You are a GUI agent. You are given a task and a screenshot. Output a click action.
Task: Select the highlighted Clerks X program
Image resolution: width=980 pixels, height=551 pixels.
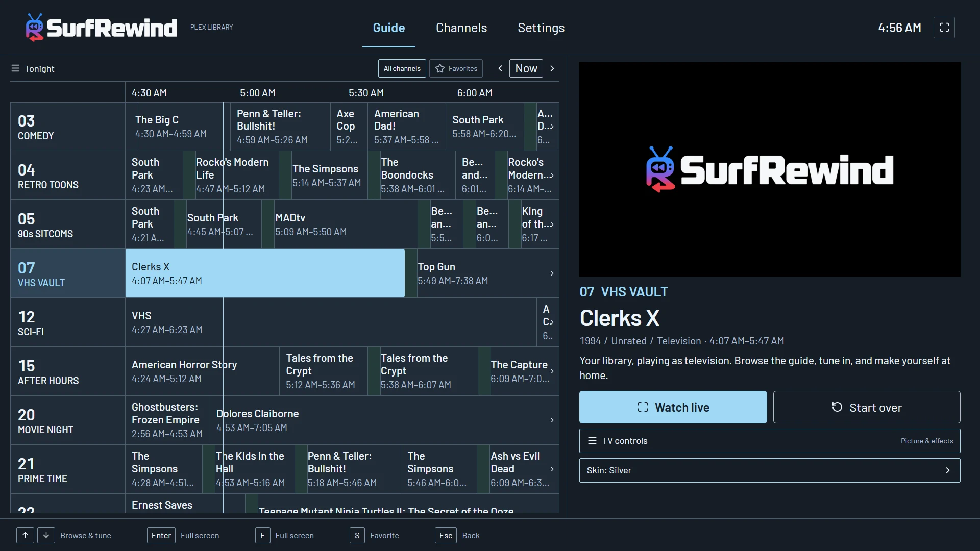click(x=265, y=273)
